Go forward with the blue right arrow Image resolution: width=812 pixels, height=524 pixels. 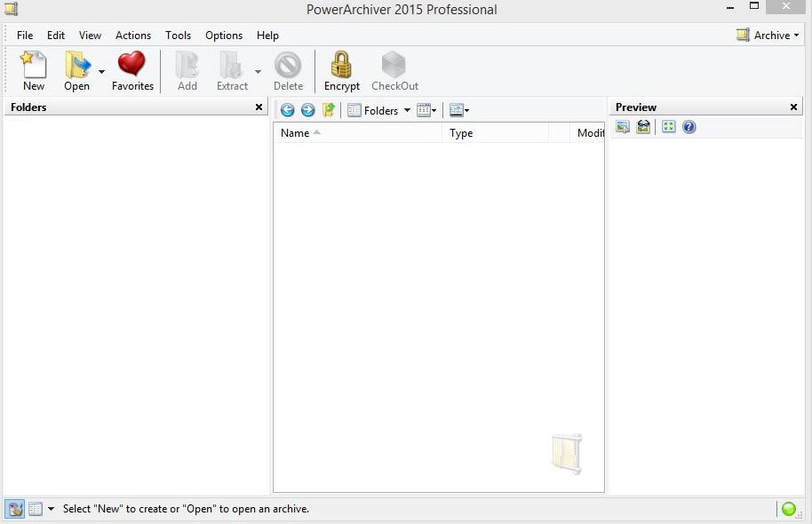[x=307, y=110]
